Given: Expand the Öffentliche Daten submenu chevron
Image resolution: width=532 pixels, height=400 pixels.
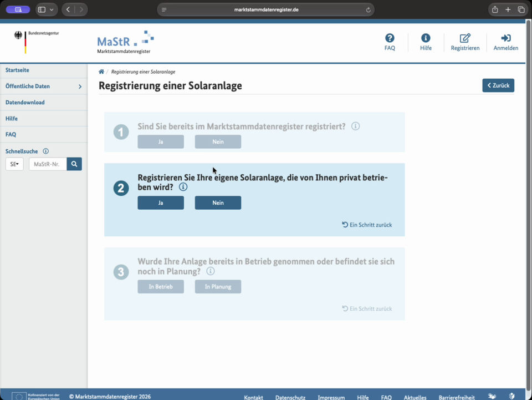Looking at the screenshot, I should [x=80, y=87].
